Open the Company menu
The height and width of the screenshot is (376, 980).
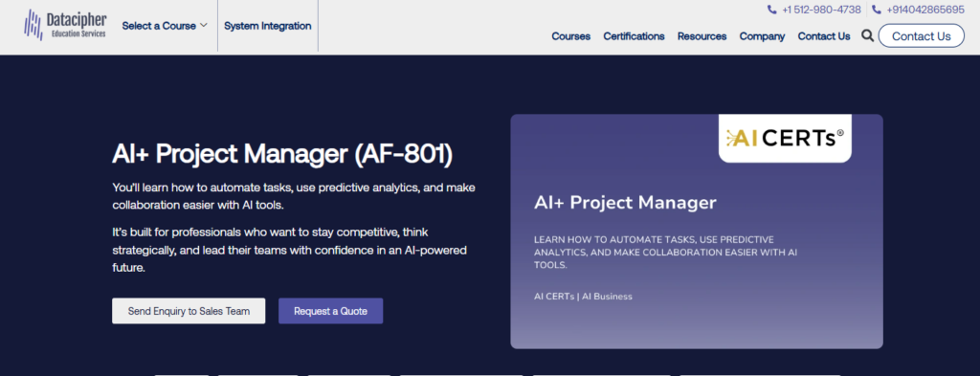click(x=762, y=36)
